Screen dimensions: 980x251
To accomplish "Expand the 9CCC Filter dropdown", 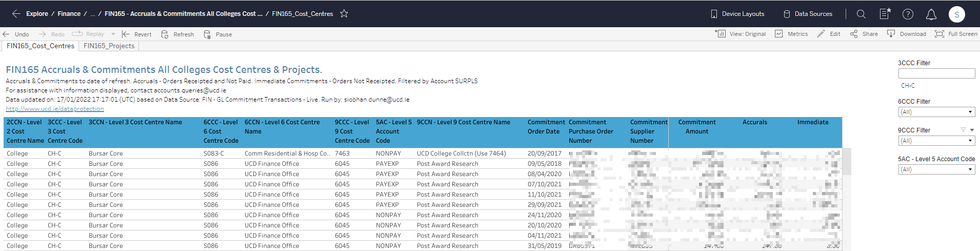I will point(936,141).
